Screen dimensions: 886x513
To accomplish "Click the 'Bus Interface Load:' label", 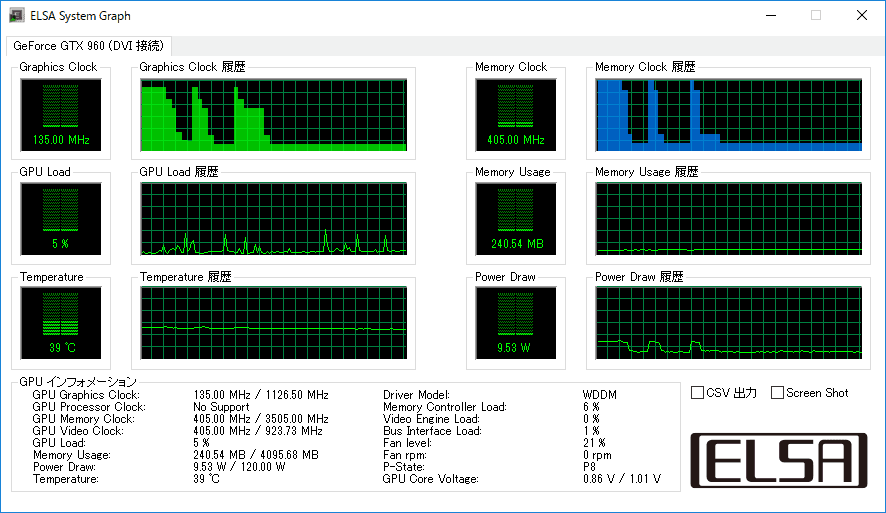I will (x=432, y=431).
